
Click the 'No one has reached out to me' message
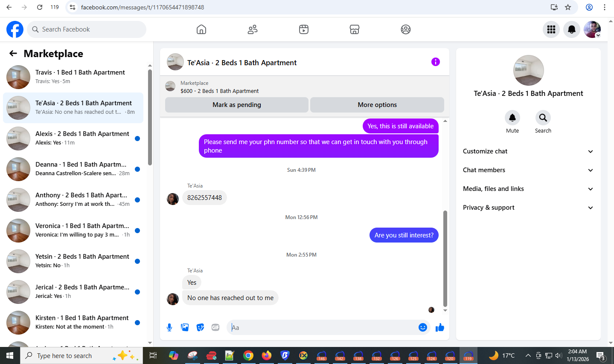click(x=230, y=298)
